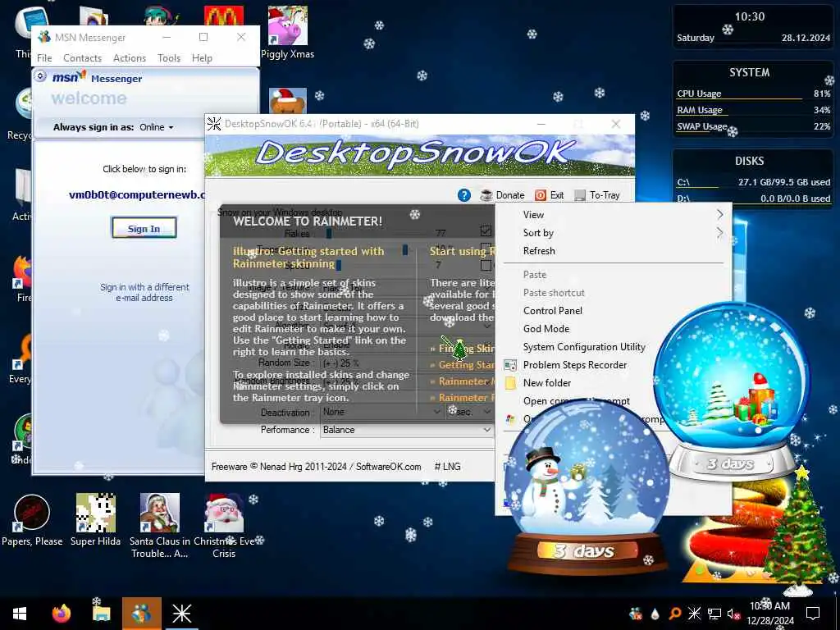Click the WELCOME TO RAINMETER heading

coord(308,221)
